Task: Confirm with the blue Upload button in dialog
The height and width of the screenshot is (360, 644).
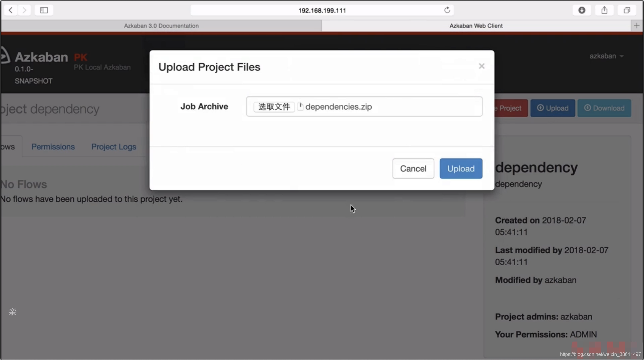Action: point(461,168)
